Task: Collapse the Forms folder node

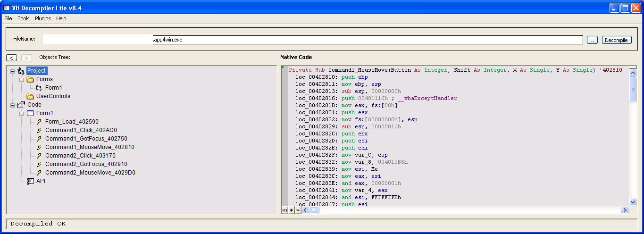Action: click(x=21, y=79)
